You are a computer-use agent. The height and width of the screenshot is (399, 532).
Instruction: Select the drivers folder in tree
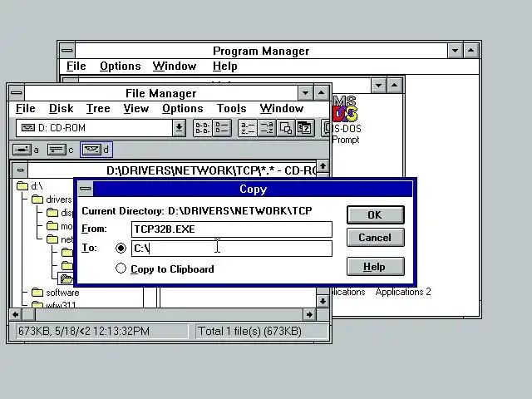52,199
